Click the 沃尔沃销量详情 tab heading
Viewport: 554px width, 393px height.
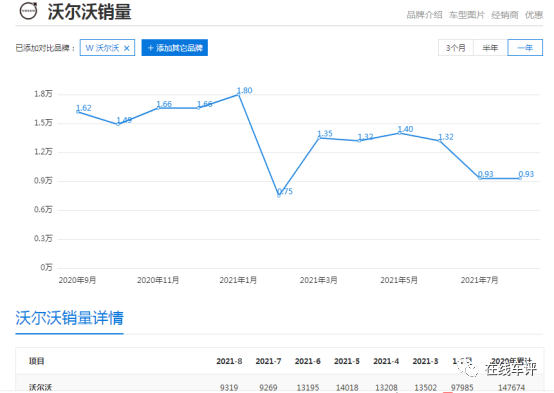69,318
